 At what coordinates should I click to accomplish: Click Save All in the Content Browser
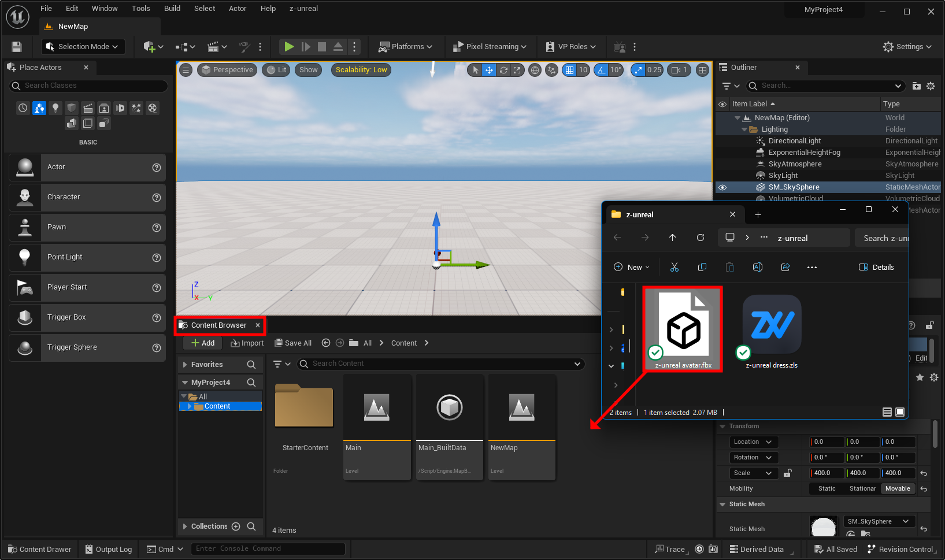[293, 343]
